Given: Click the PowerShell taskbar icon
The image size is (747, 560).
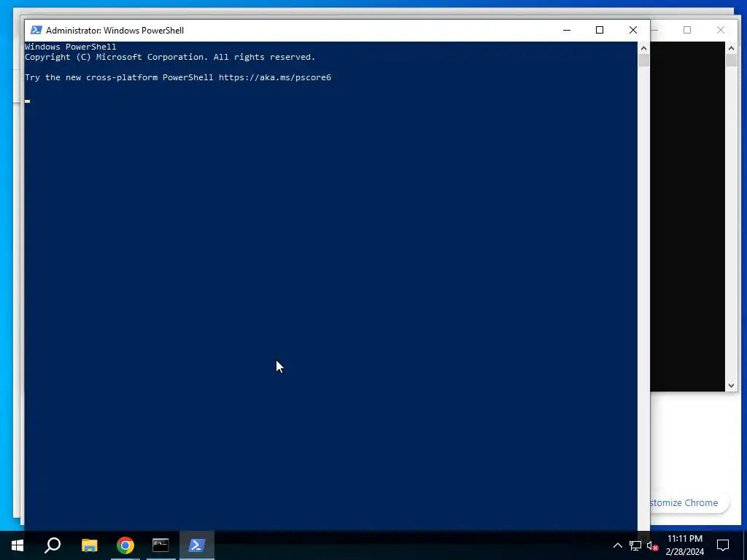Looking at the screenshot, I should 197,545.
